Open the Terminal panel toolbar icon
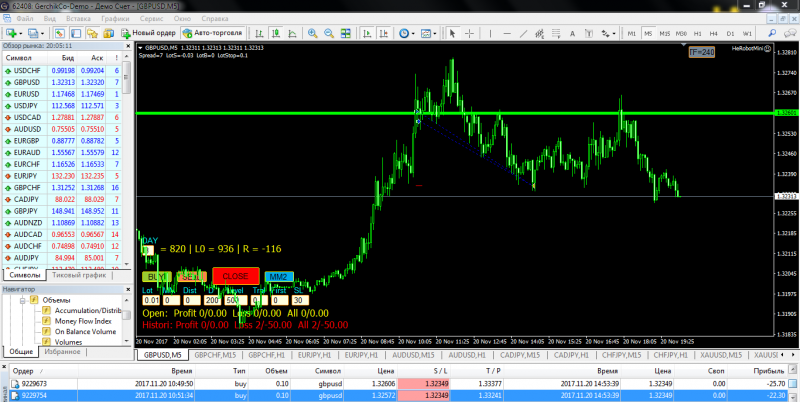This screenshot has height=402, width=800. [108, 33]
